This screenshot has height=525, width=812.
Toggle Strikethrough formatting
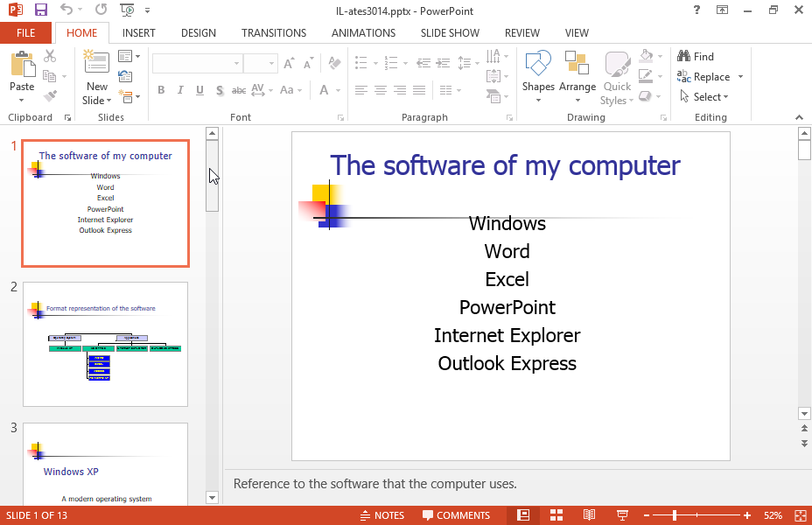tap(239, 90)
